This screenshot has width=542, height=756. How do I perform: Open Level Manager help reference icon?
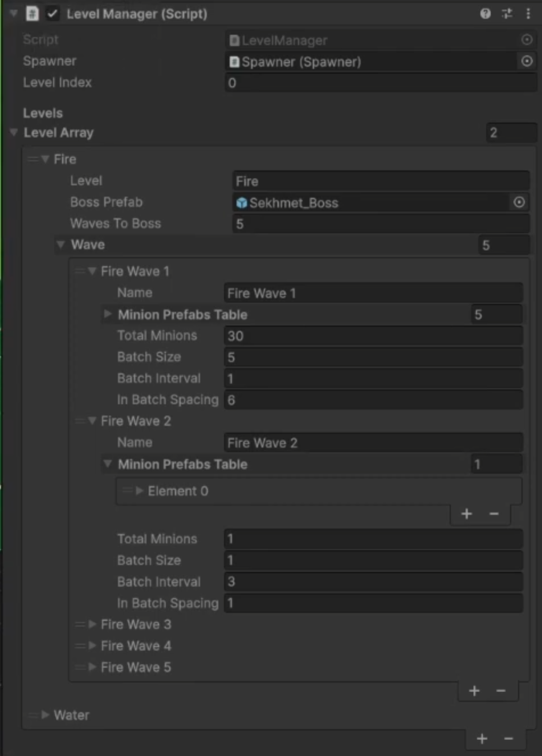pos(485,14)
